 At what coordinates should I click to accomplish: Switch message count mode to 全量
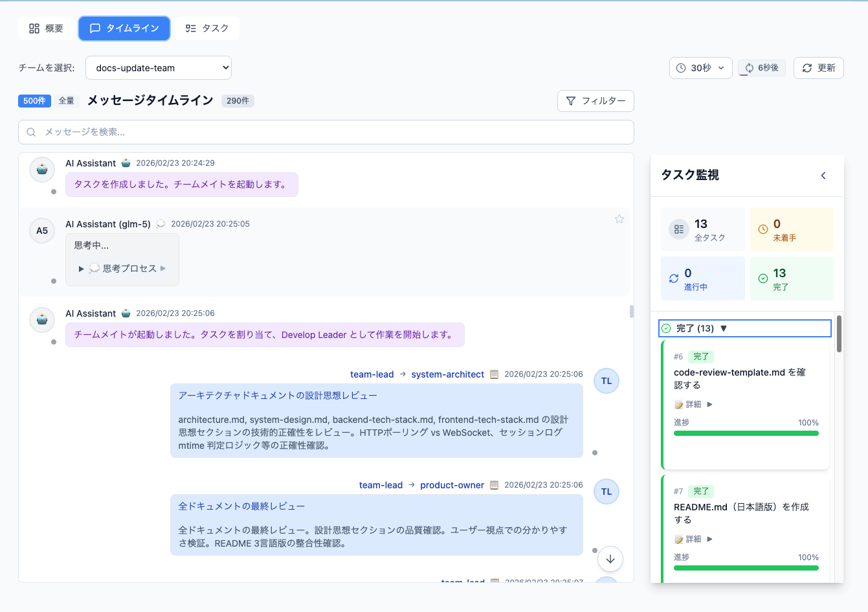point(65,100)
